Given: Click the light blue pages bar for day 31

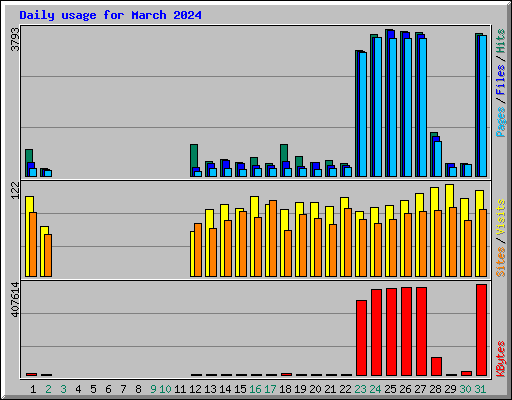Looking at the screenshot, I should tap(483, 106).
